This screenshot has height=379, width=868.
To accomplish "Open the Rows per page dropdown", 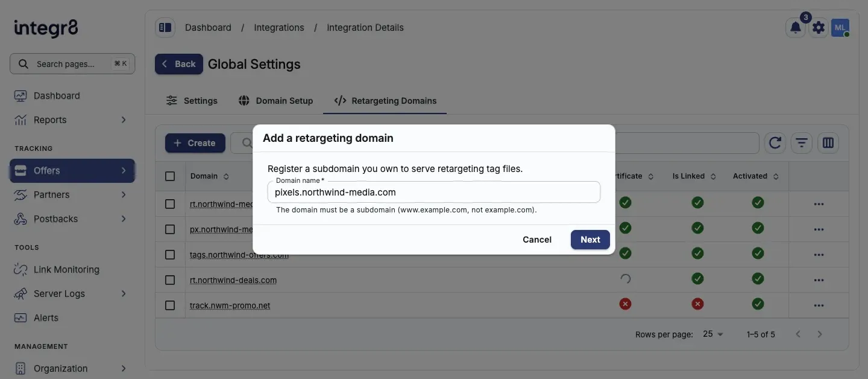I will (x=713, y=334).
